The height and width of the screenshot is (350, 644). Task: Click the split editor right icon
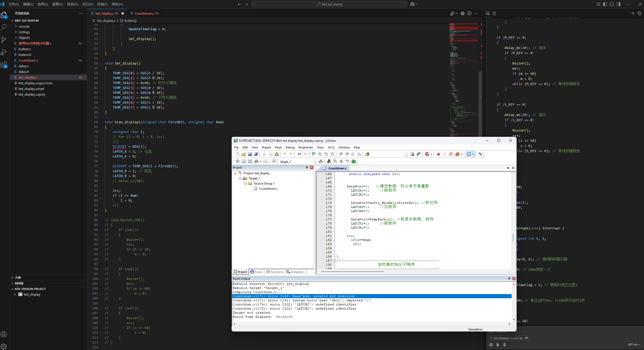pos(469,13)
